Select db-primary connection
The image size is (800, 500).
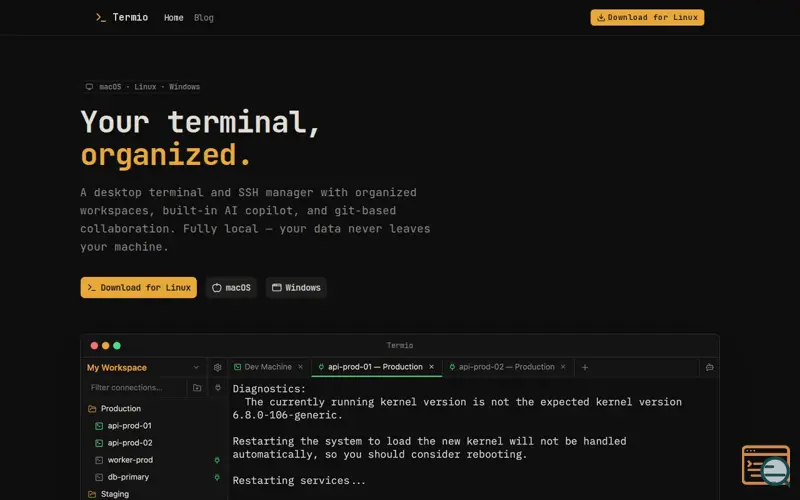click(128, 477)
